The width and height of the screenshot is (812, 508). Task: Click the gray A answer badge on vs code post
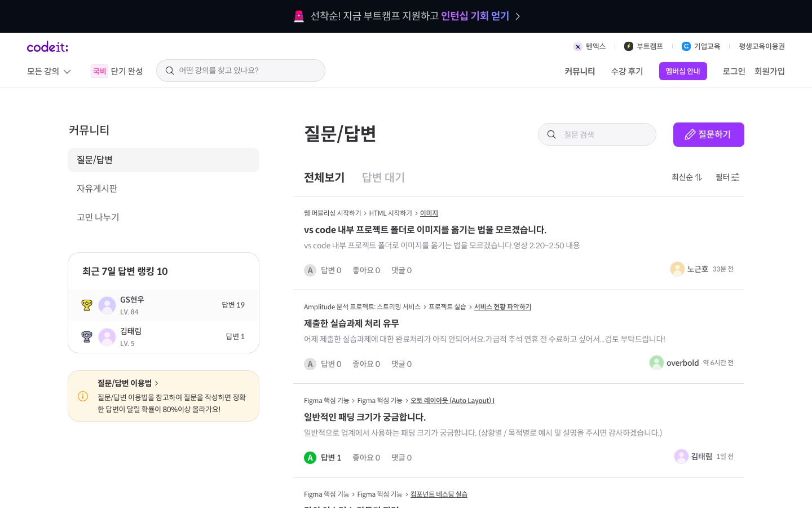coord(310,270)
